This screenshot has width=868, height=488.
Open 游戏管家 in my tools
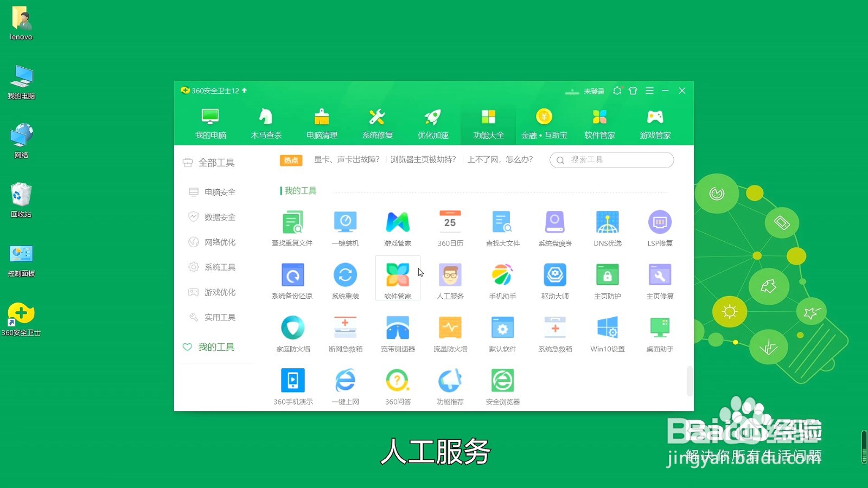(398, 228)
